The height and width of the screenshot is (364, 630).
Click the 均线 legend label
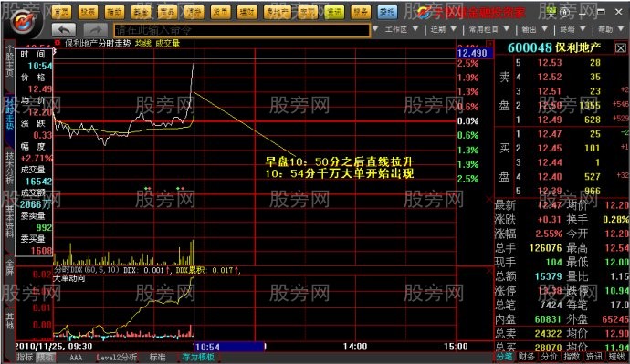click(143, 43)
